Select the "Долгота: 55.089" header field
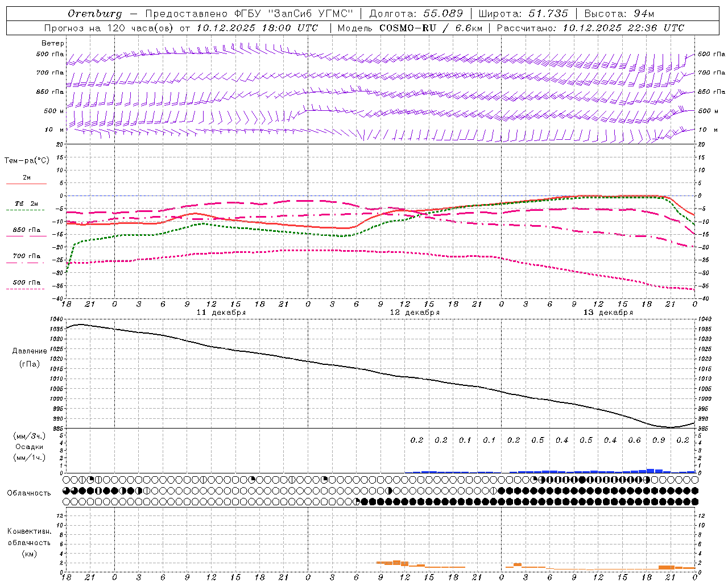Screen dimensions: 728x582 point(416,14)
